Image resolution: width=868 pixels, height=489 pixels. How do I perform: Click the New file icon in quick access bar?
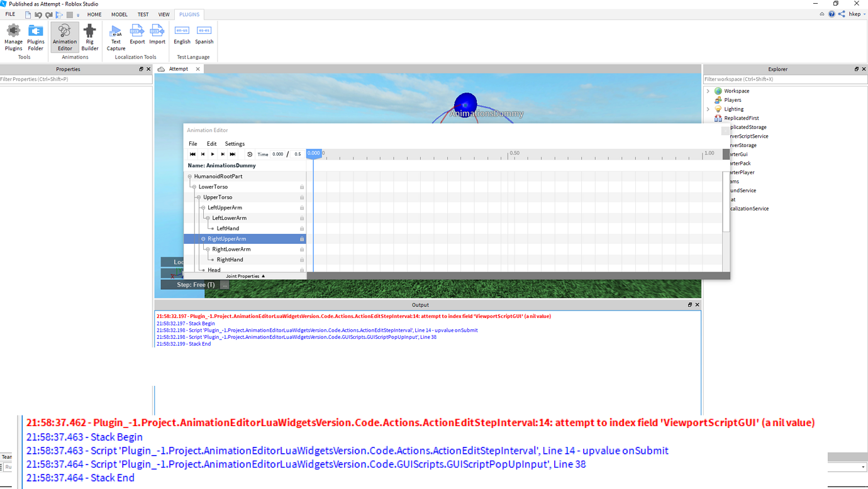pyautogui.click(x=28, y=14)
